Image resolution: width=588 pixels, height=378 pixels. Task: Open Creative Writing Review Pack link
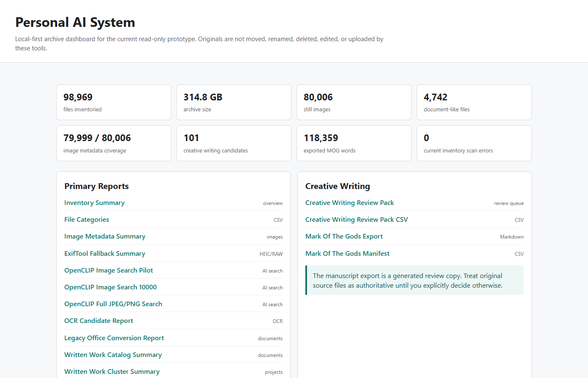click(x=349, y=203)
